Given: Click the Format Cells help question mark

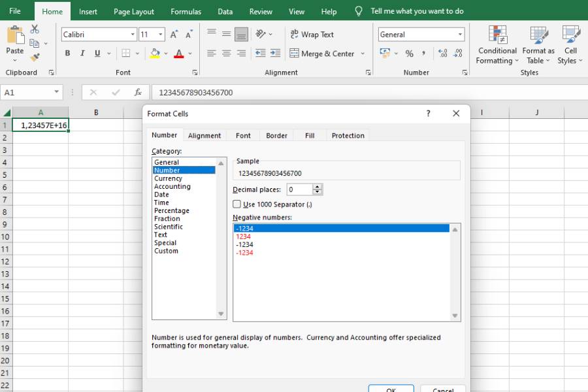Looking at the screenshot, I should coord(428,113).
